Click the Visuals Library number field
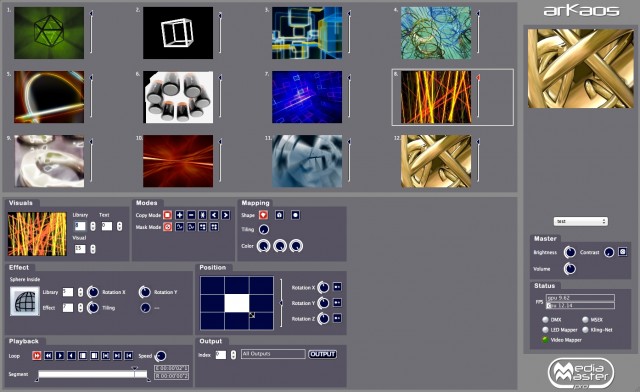Screen dimensions: 640x392 (x=80, y=226)
